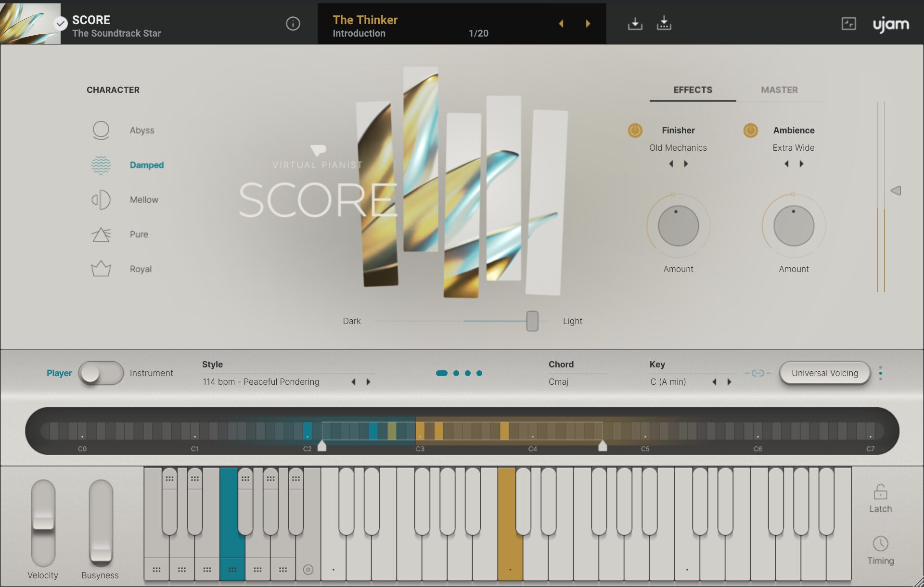Click the Busyness wheel
Image resolution: width=924 pixels, height=587 pixels.
[101, 523]
